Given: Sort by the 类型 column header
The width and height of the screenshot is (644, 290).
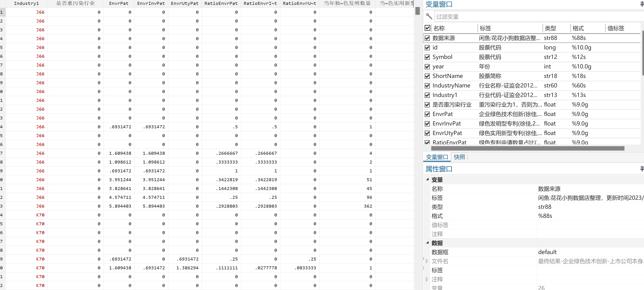Looking at the screenshot, I should point(550,28).
